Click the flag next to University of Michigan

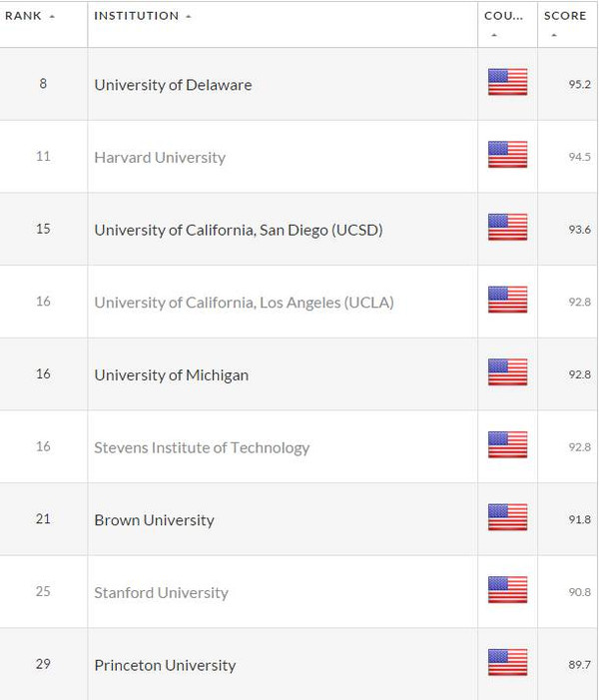[507, 371]
